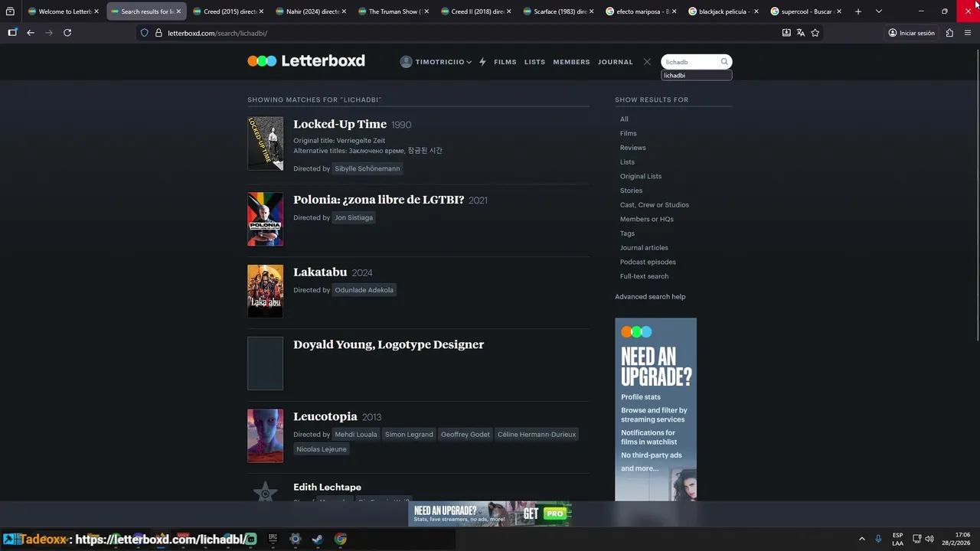980x551 pixels.
Task: Expand the list-all-tabs chevron
Action: (878, 11)
